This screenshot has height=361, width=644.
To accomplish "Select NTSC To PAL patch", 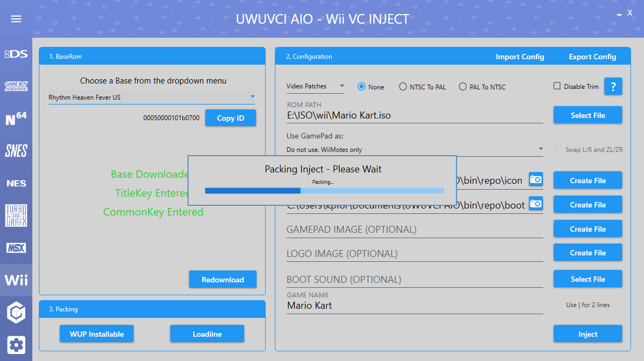I will point(422,87).
